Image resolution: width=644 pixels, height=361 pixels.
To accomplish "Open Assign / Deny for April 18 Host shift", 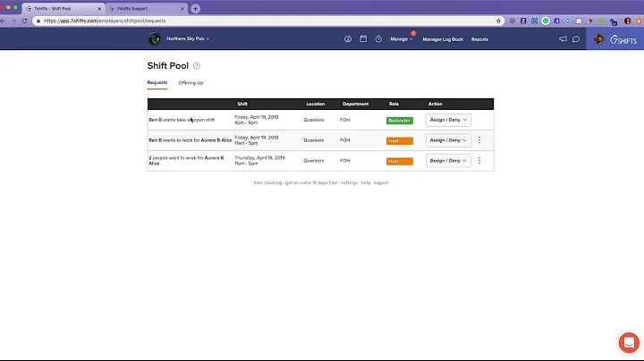I will pyautogui.click(x=448, y=161).
